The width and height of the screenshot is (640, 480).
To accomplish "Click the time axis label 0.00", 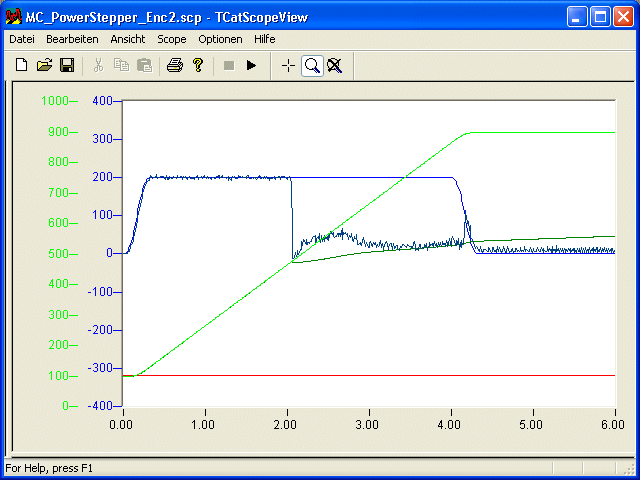I will 121,425.
